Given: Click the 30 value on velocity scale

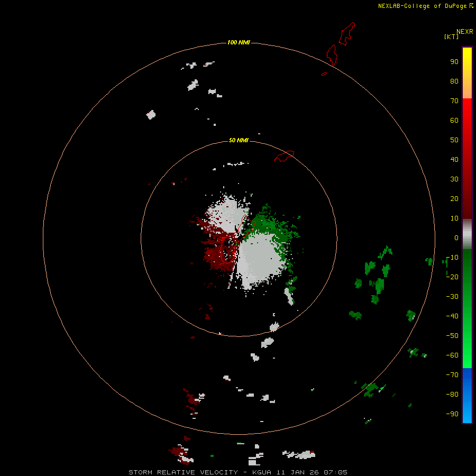Looking at the screenshot, I should [x=454, y=179].
